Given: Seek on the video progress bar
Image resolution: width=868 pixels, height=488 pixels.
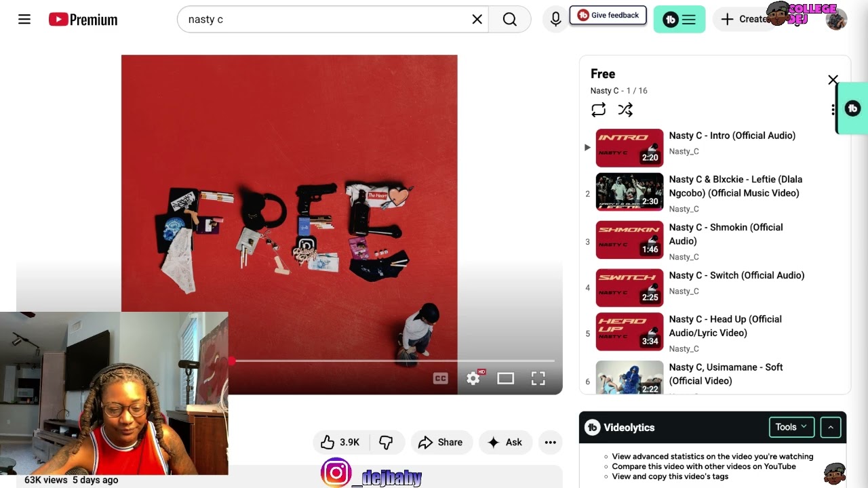Looking at the screenshot, I should (x=392, y=361).
